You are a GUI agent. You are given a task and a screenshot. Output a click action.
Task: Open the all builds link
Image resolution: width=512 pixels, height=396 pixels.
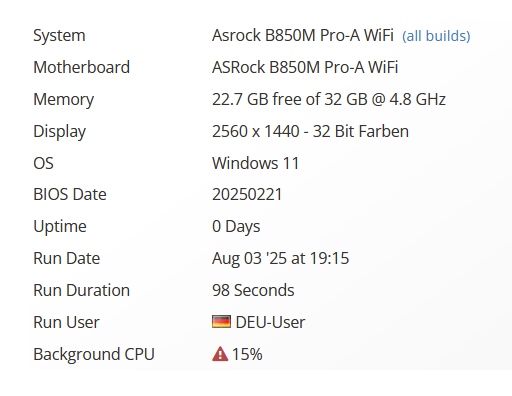[436, 36]
